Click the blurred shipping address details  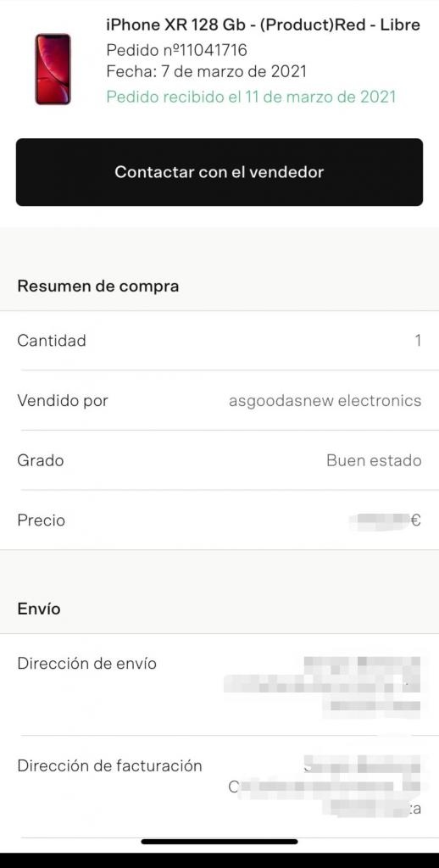click(x=322, y=684)
